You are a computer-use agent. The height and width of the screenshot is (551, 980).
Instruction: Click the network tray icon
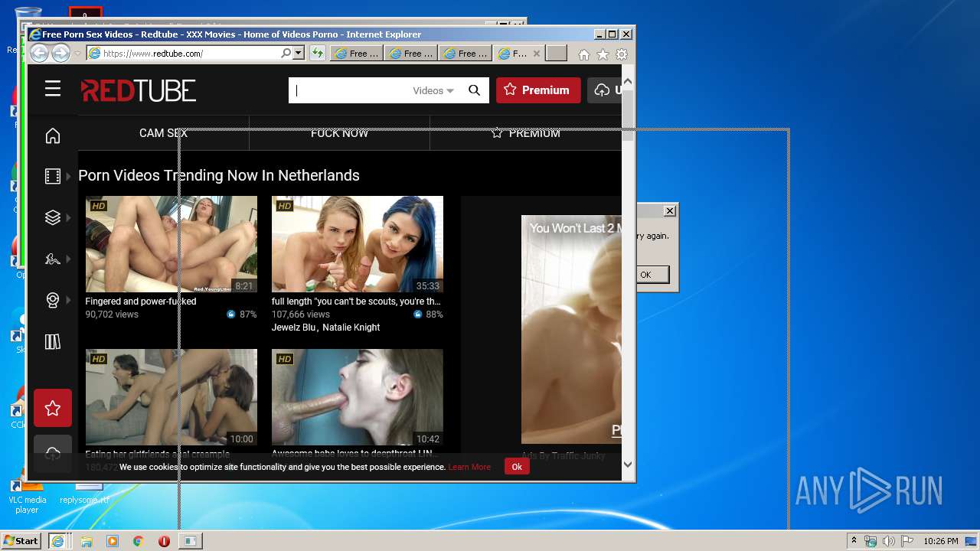pos(871,541)
